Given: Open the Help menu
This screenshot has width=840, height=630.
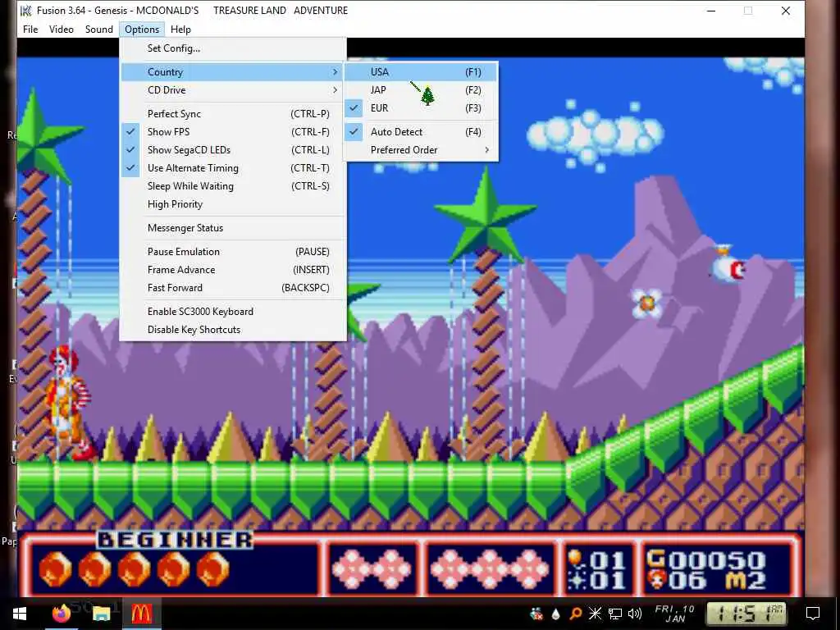Looking at the screenshot, I should click(180, 30).
